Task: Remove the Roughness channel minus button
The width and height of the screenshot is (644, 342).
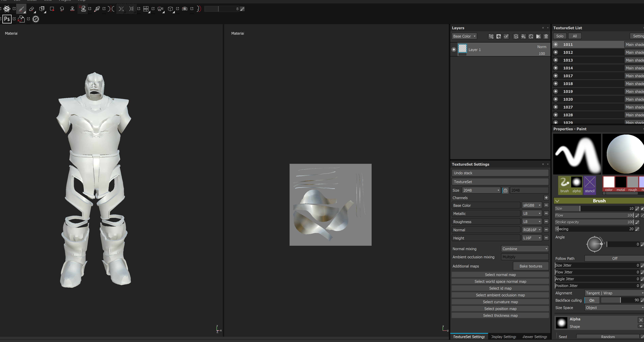Action: coord(546,222)
